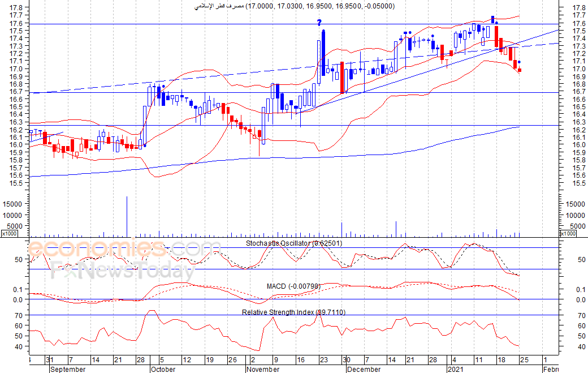Click the December month label
The width and height of the screenshot is (588, 373).
364,369
